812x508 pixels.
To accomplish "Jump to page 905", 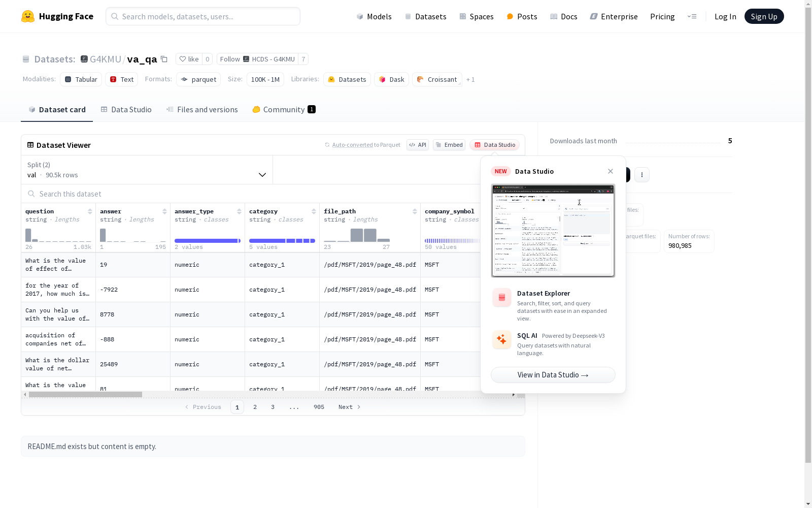I will click(319, 407).
